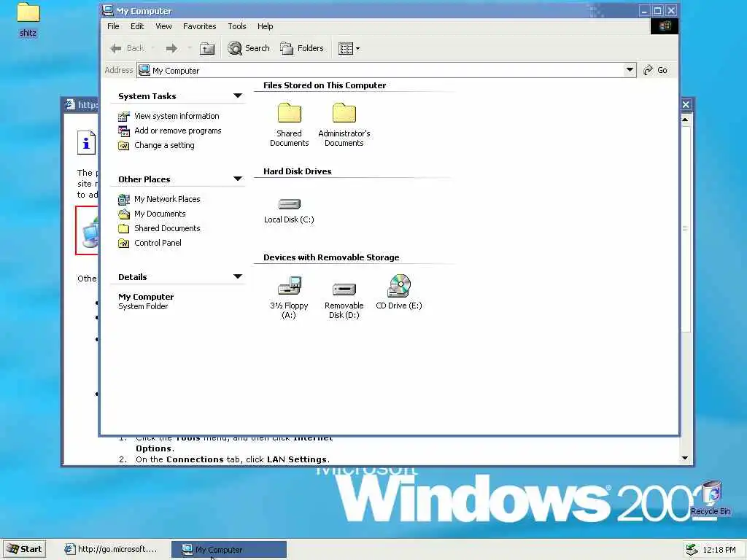Viewport: 747px width, 560px height.
Task: Click the Hard Disk Drives heading
Action: (x=298, y=171)
